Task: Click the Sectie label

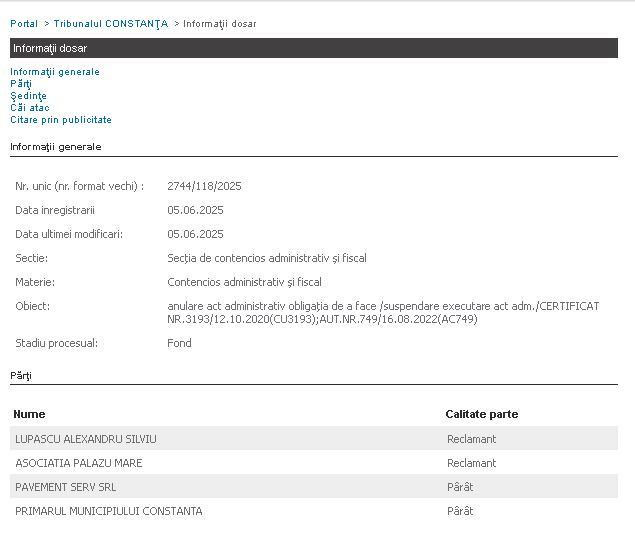Action: (x=32, y=258)
